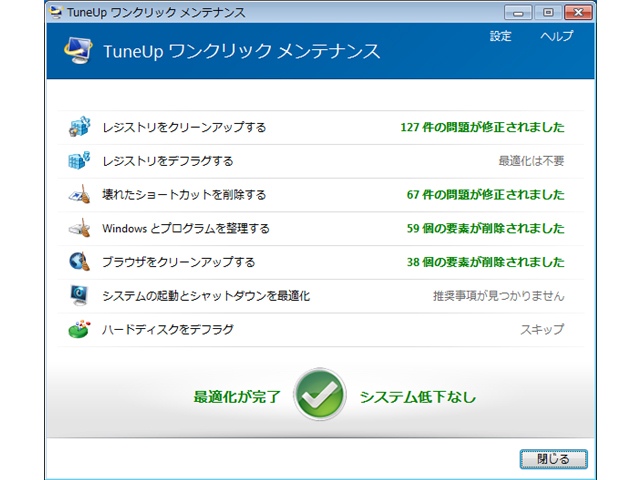Screen dimensions: 640x480
Task: Click the スキップ status text
Action: point(542,329)
